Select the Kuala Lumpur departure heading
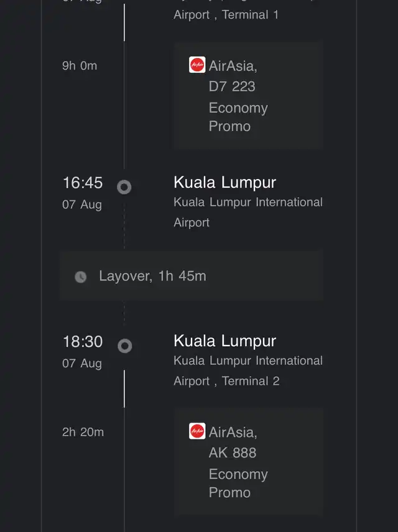Image resolution: width=398 pixels, height=532 pixels. (225, 341)
